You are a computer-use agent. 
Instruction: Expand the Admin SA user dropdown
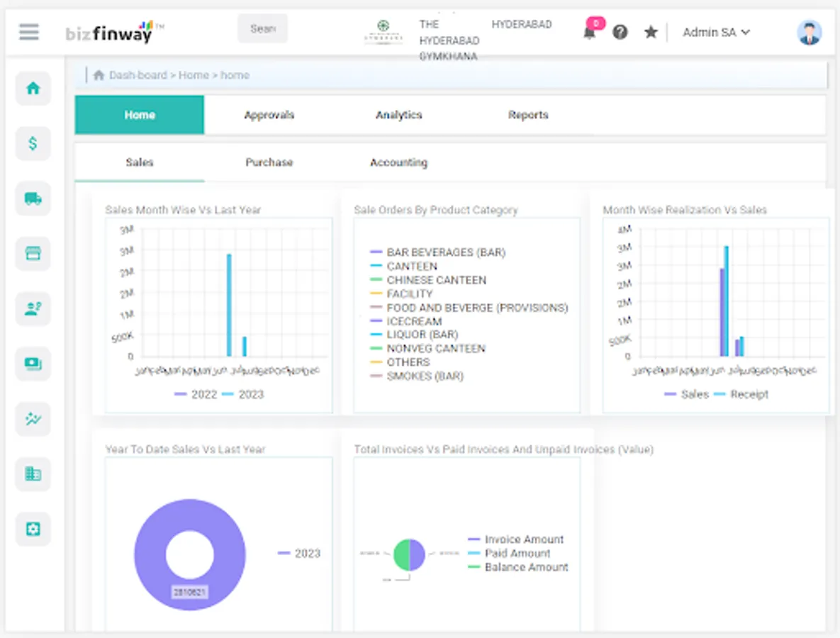[716, 33]
